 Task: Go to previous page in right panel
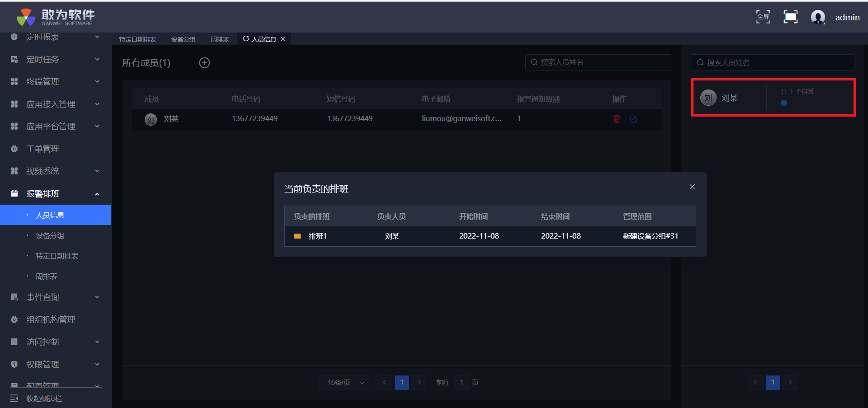(x=755, y=383)
